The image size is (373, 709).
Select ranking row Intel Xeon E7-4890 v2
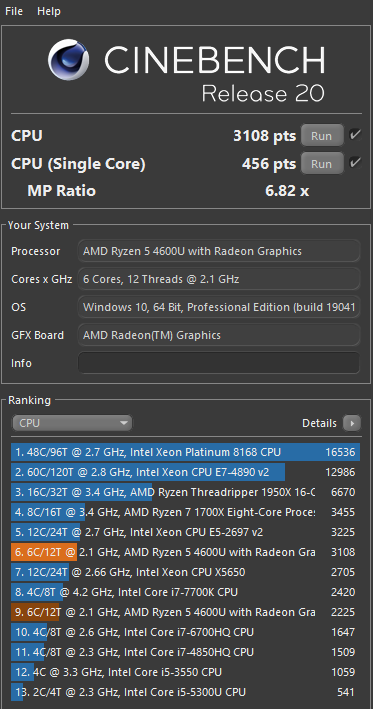(x=185, y=472)
